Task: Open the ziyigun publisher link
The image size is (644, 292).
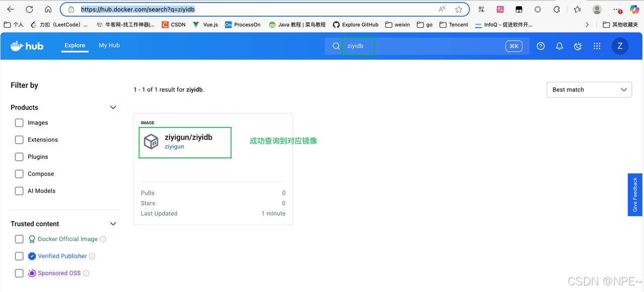Action: click(174, 147)
